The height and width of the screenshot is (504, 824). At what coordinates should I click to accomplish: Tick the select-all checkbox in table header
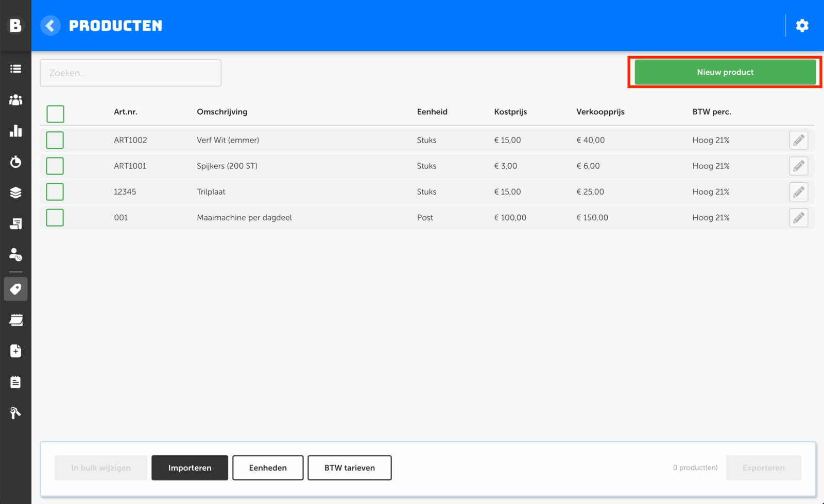tap(55, 114)
